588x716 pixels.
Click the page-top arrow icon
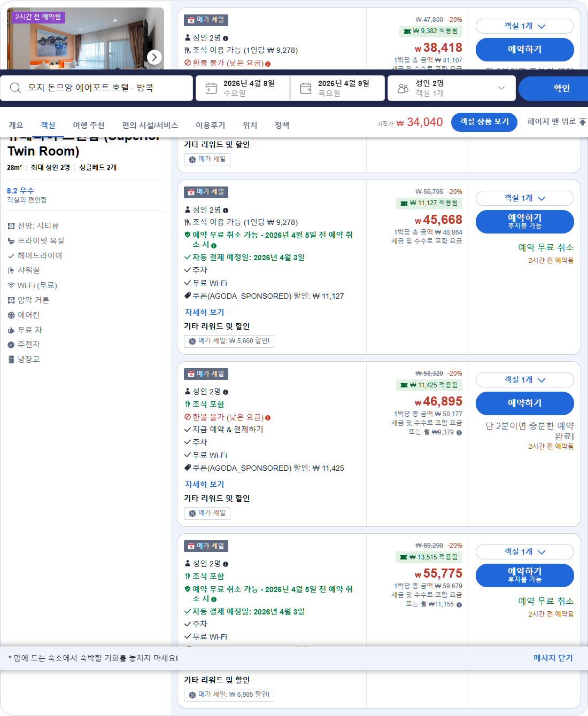582,122
